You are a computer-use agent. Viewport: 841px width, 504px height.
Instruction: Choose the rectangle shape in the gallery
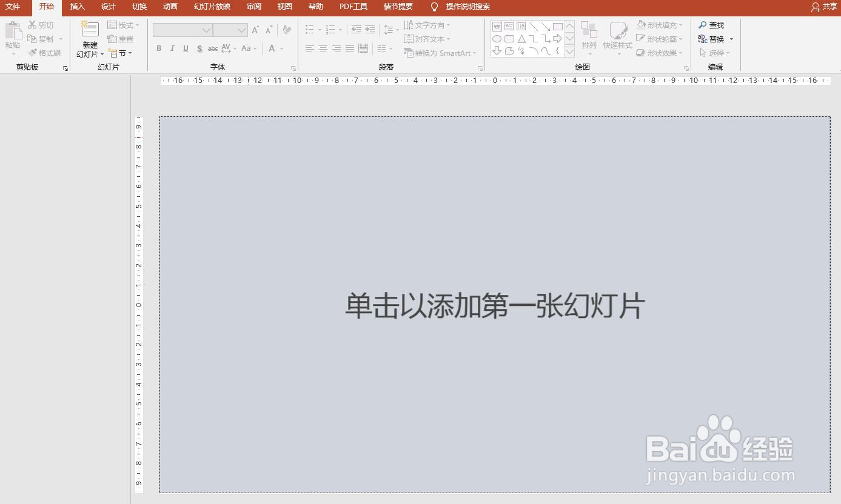tap(558, 27)
